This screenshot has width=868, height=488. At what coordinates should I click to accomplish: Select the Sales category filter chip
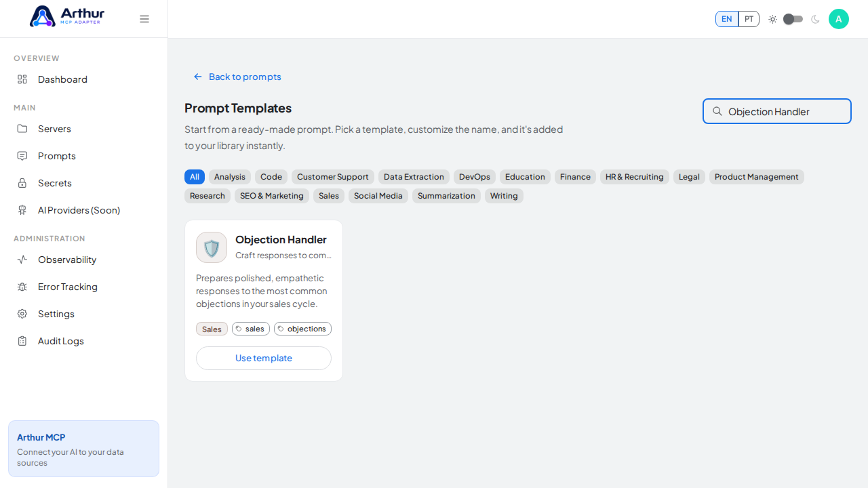(x=329, y=196)
